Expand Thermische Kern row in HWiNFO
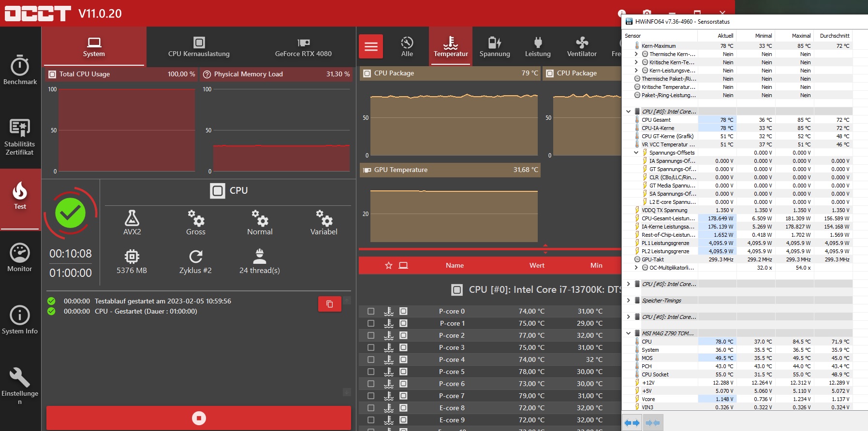 (x=636, y=54)
